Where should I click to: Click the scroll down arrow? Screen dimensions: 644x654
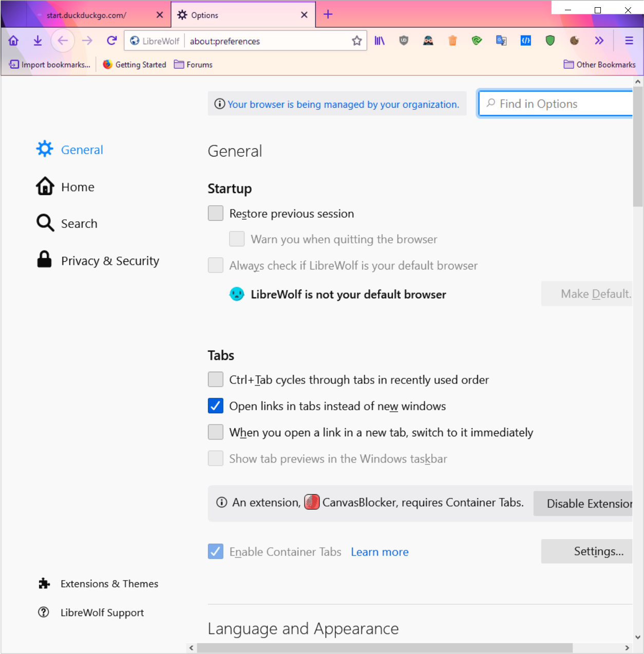click(x=638, y=637)
